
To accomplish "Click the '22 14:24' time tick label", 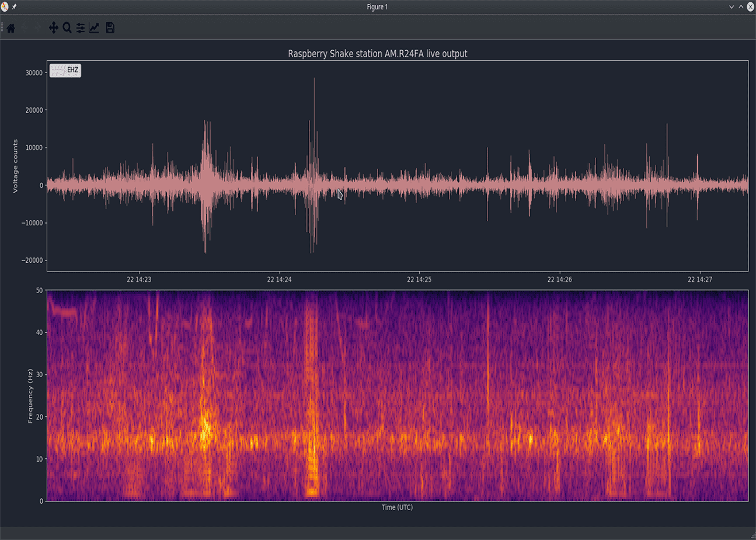I will 279,280.
